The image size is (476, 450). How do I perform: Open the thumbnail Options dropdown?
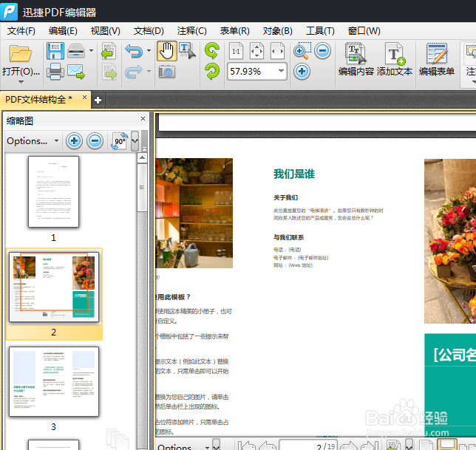(x=33, y=141)
